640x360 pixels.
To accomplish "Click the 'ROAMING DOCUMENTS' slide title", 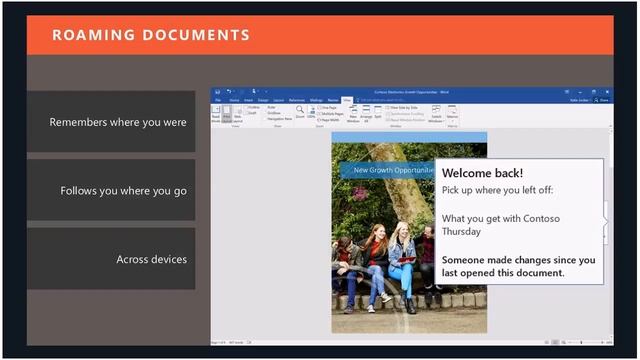I will click(151, 35).
